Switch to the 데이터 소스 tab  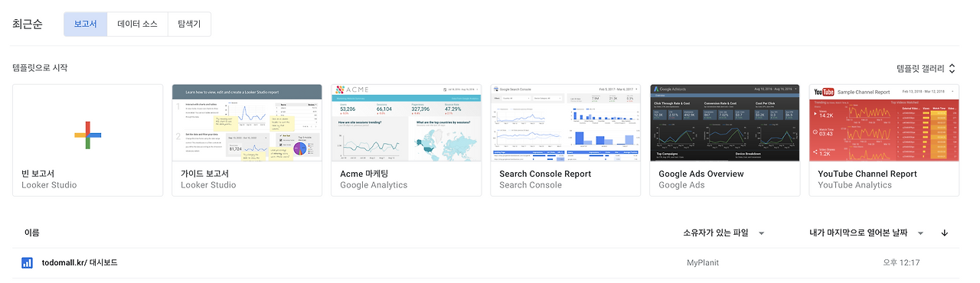pyautogui.click(x=137, y=24)
